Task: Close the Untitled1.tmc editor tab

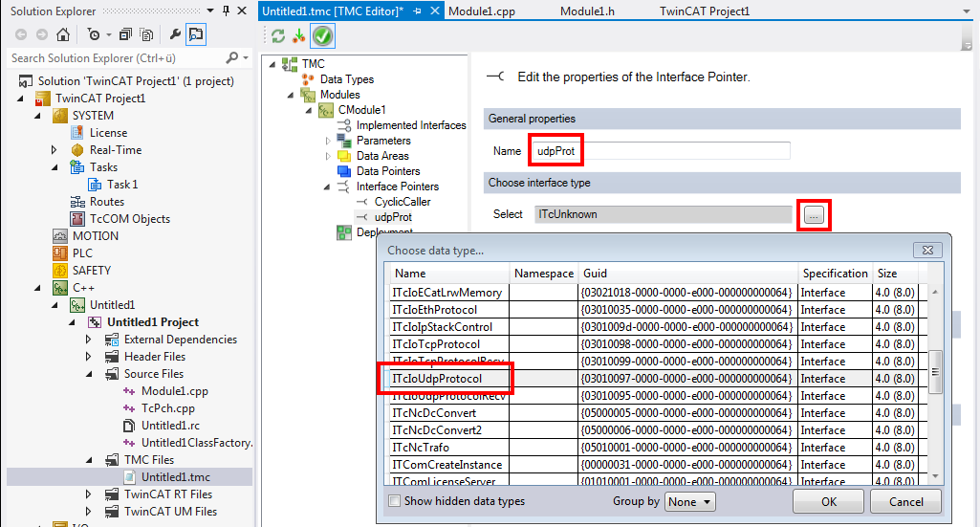Action: 435,11
